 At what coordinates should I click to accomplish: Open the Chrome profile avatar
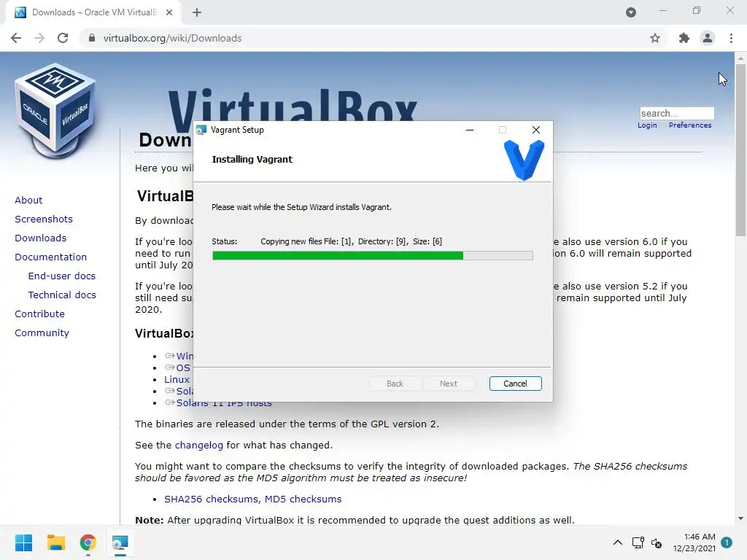(708, 38)
